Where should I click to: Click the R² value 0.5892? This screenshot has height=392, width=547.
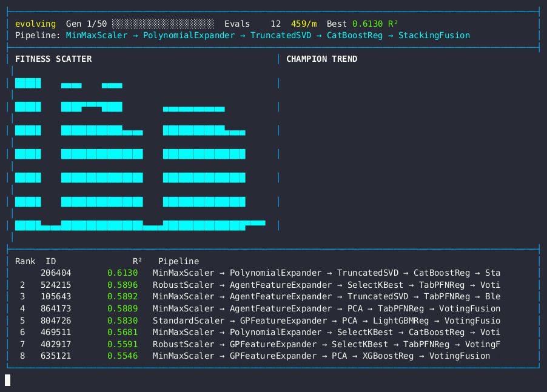[x=122, y=296]
